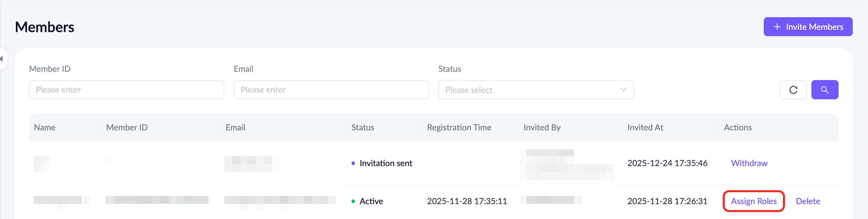Click the Name column header
This screenshot has height=219, width=868.
(x=45, y=127)
